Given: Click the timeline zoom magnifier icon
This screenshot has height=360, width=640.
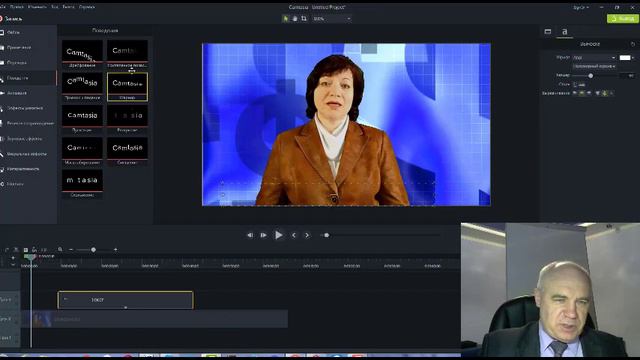Looking at the screenshot, I should 60,249.
